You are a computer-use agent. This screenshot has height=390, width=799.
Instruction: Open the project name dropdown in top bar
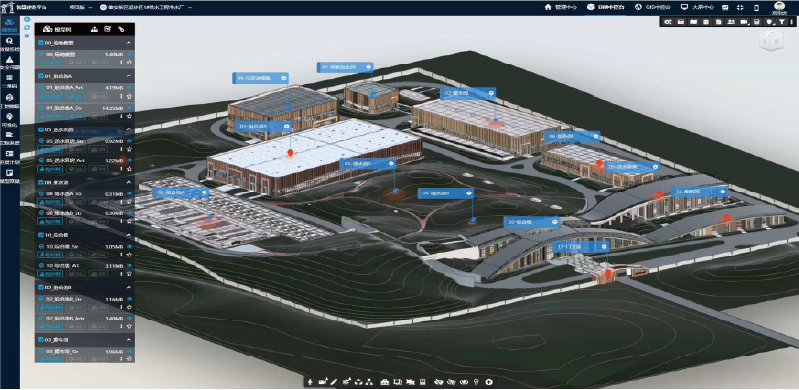[146, 8]
